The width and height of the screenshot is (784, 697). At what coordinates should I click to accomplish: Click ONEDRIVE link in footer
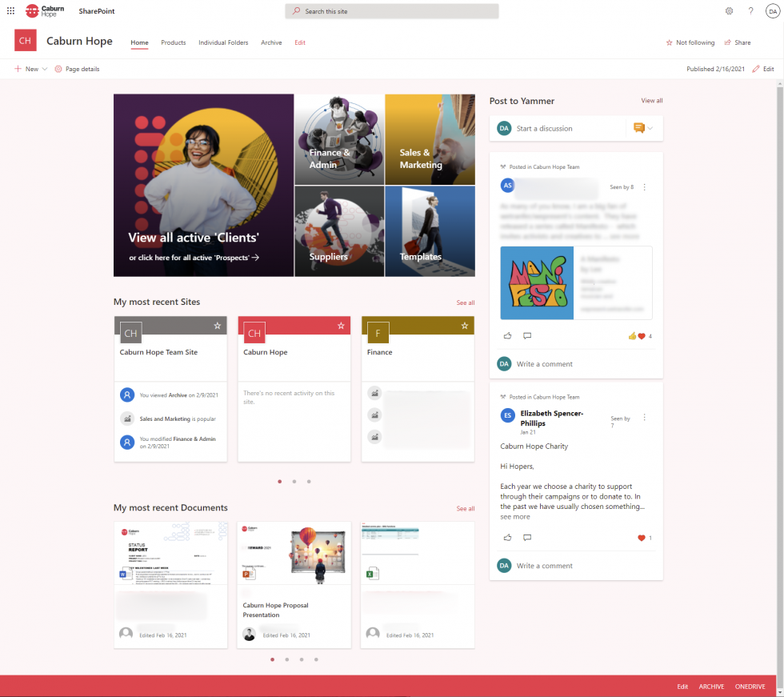pyautogui.click(x=750, y=687)
